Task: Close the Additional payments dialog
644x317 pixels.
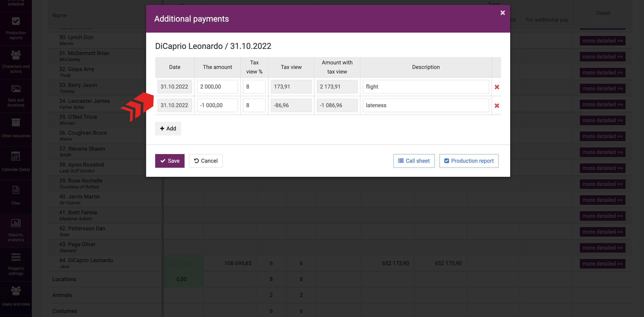Action: 502,13
